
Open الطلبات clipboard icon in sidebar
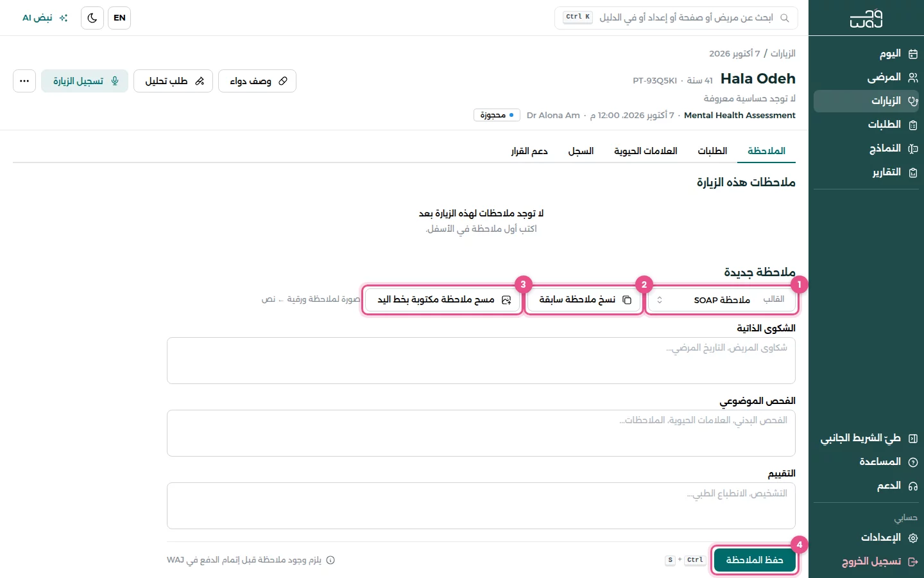point(913,125)
